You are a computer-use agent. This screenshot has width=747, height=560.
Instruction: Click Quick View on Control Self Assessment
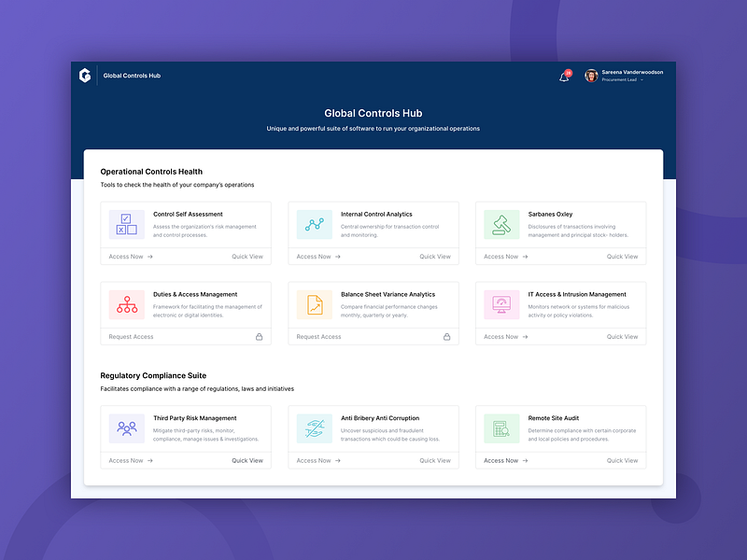tap(247, 257)
